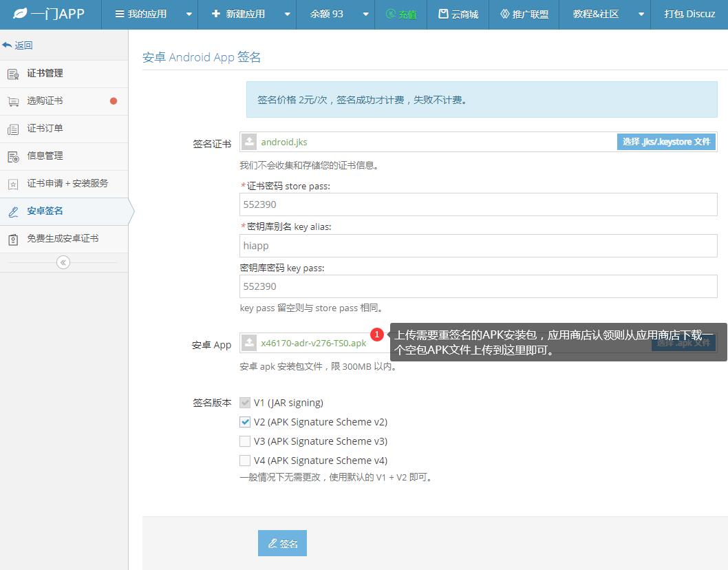Click the 选购证书 shopping cart icon
Screen dimensions: 728x570
click(13, 101)
